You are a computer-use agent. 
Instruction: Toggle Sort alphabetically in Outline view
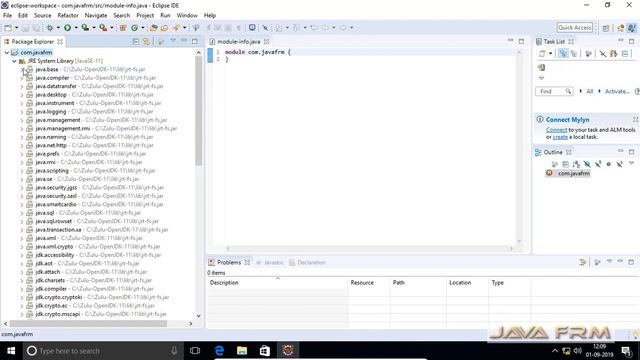[x=576, y=164]
